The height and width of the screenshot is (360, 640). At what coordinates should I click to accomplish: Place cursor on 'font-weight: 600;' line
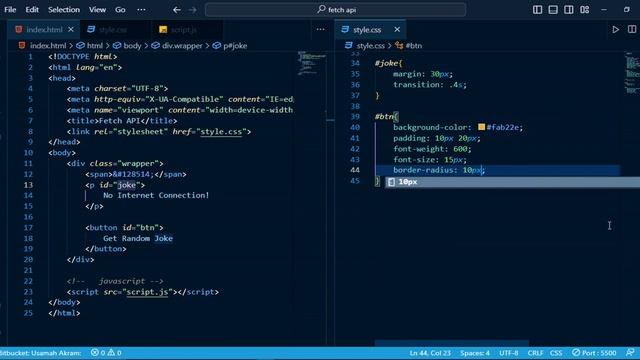pyautogui.click(x=432, y=149)
